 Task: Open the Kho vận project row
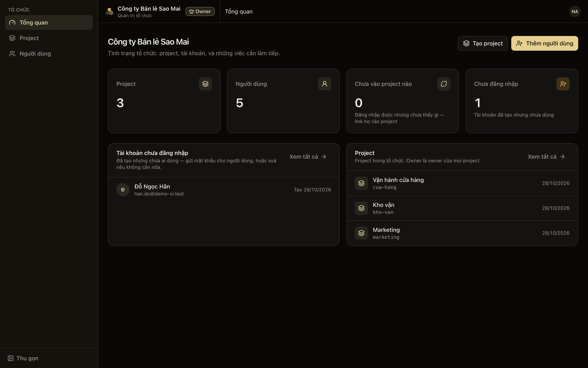462,208
